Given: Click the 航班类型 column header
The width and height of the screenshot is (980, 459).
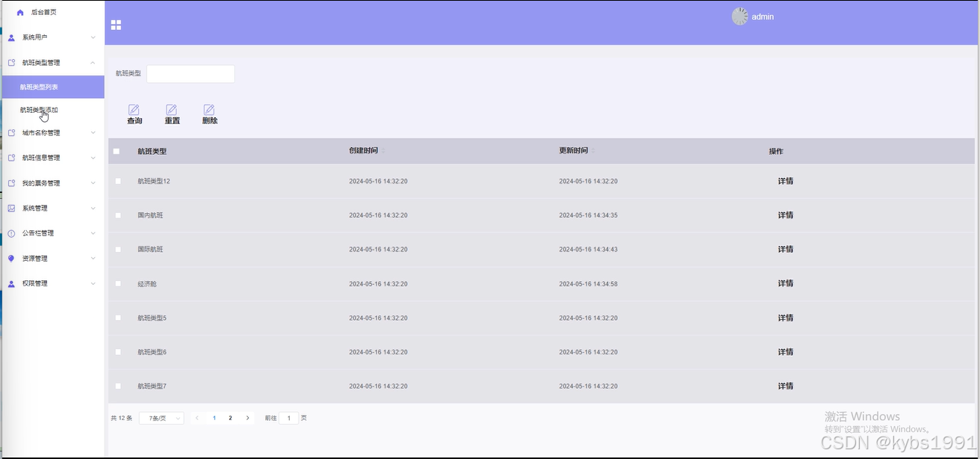Looking at the screenshot, I should [x=152, y=151].
